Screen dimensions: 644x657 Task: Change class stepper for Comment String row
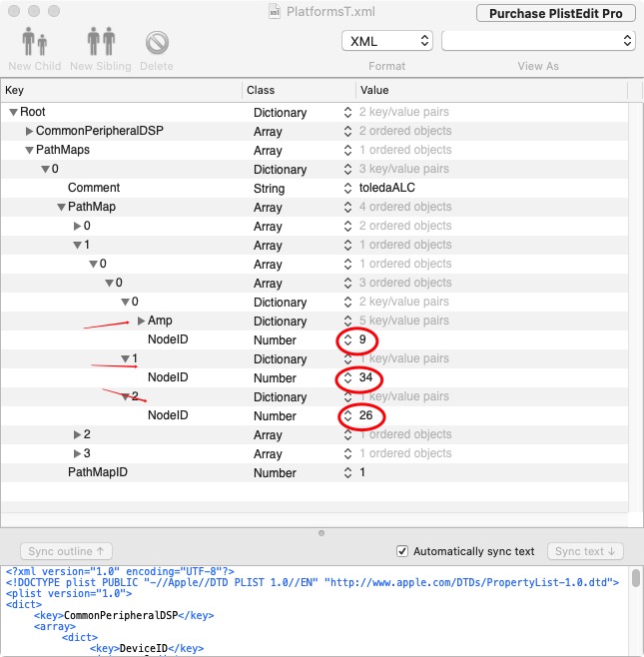click(x=347, y=188)
